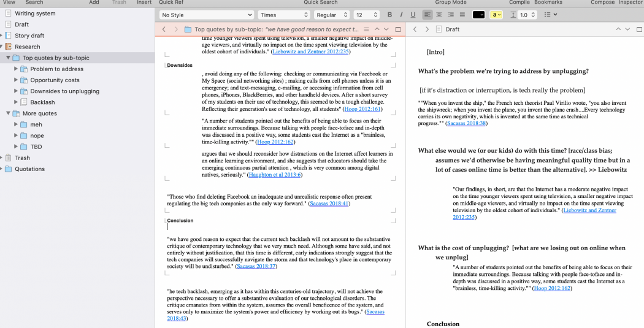The image size is (644, 328).
Task: Enter Compose mode from toolbar
Action: (602, 2)
